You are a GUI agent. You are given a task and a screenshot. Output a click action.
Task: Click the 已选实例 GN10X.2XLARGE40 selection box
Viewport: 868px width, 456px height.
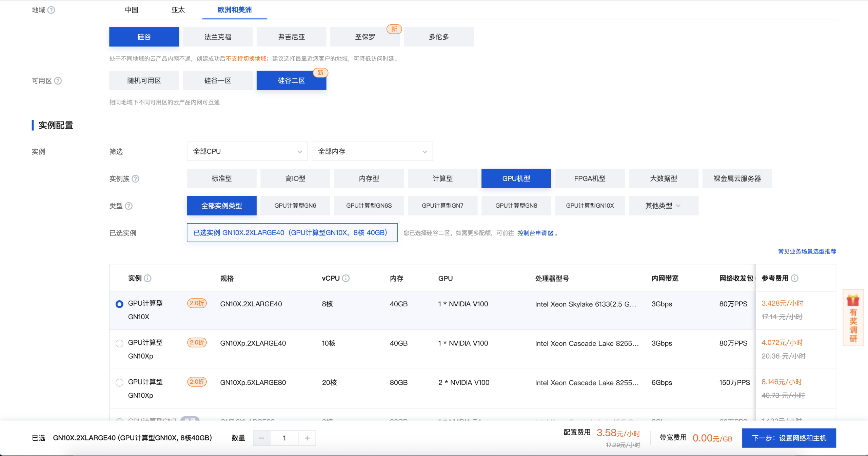[x=292, y=233]
